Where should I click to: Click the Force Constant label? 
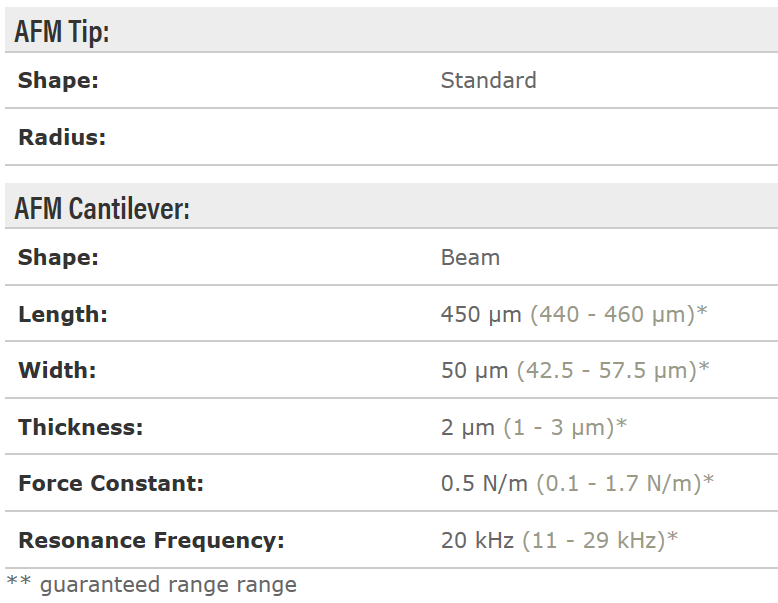pos(111,484)
